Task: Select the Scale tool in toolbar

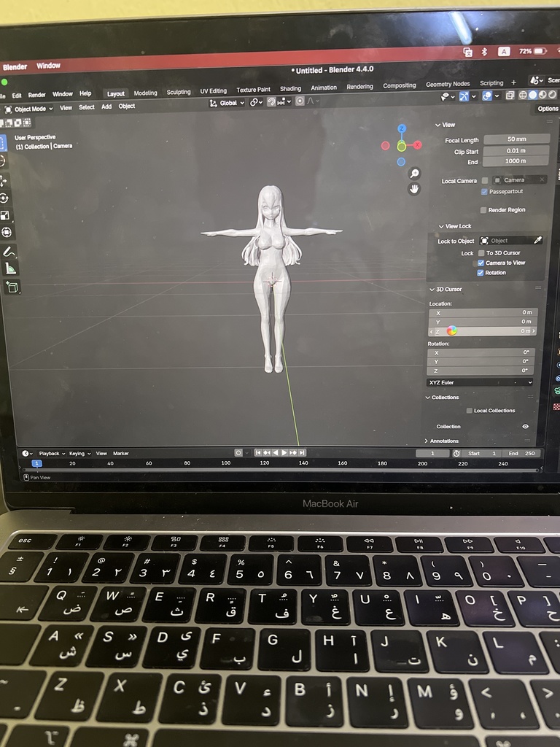Action: (4, 215)
